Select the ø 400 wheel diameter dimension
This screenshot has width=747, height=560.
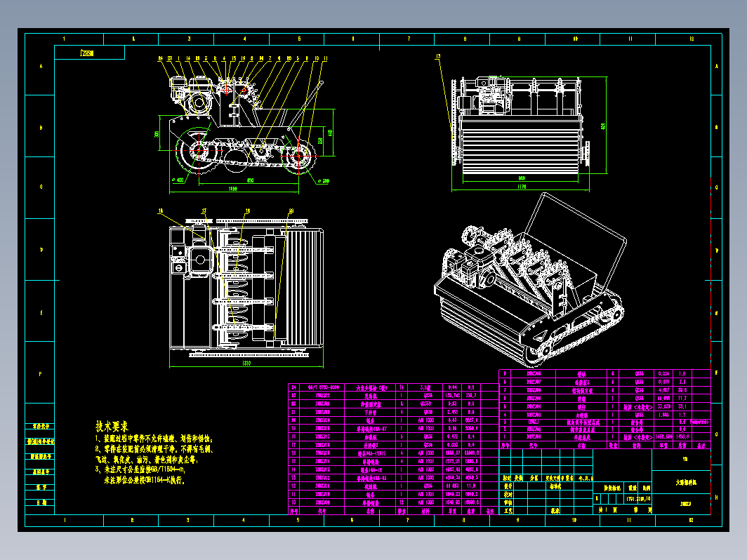[x=178, y=180]
